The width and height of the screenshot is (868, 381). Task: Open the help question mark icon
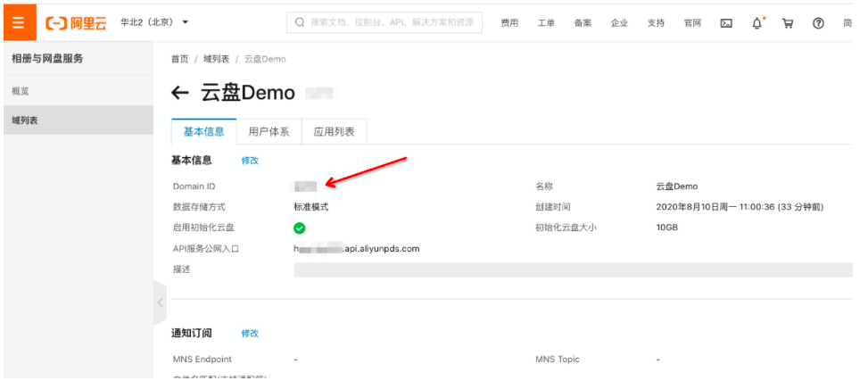coord(818,23)
